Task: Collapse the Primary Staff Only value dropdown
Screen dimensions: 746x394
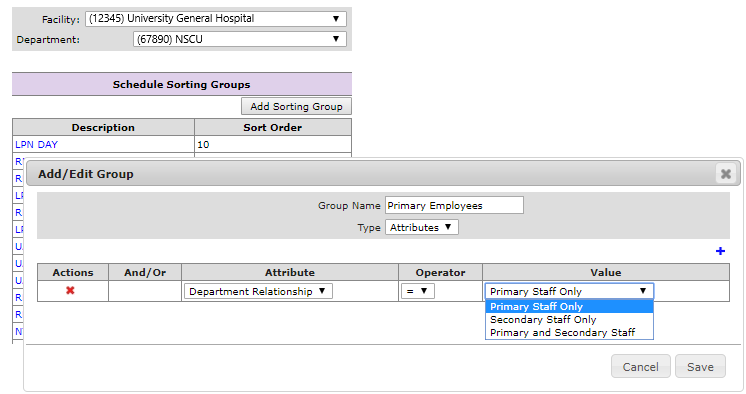Action: pyautogui.click(x=569, y=291)
